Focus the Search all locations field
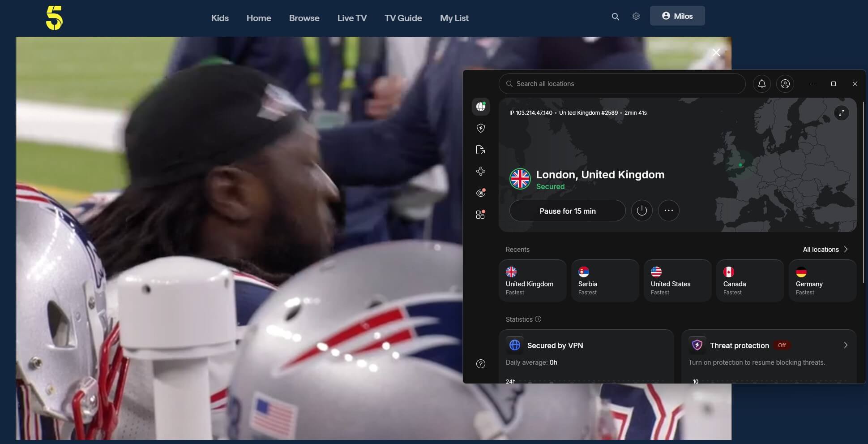Image resolution: width=868 pixels, height=444 pixels. 622,84
